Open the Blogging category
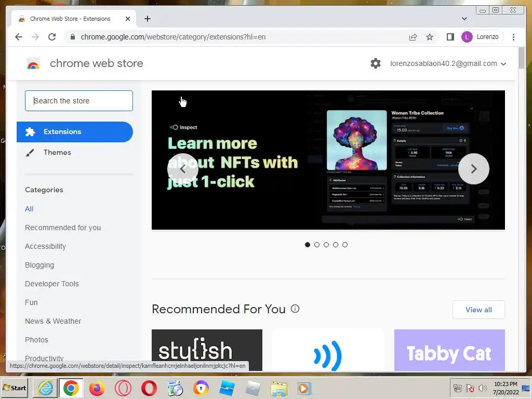The width and height of the screenshot is (532, 399). [x=39, y=265]
